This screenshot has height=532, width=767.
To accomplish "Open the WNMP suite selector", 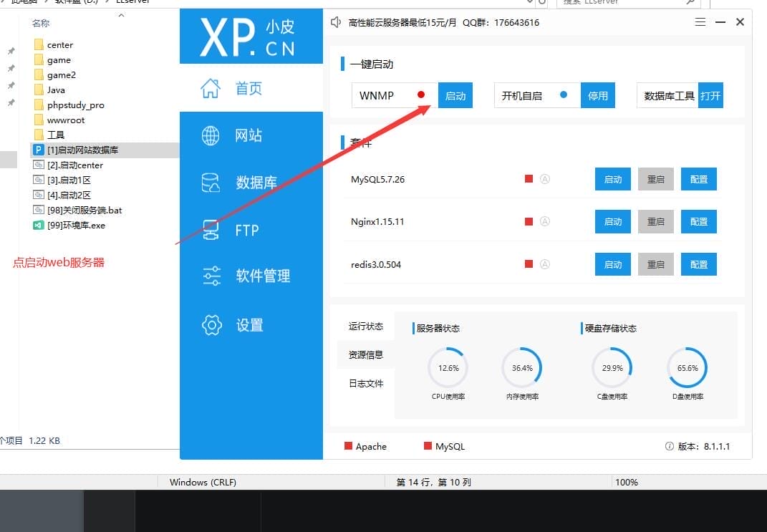I will (394, 95).
